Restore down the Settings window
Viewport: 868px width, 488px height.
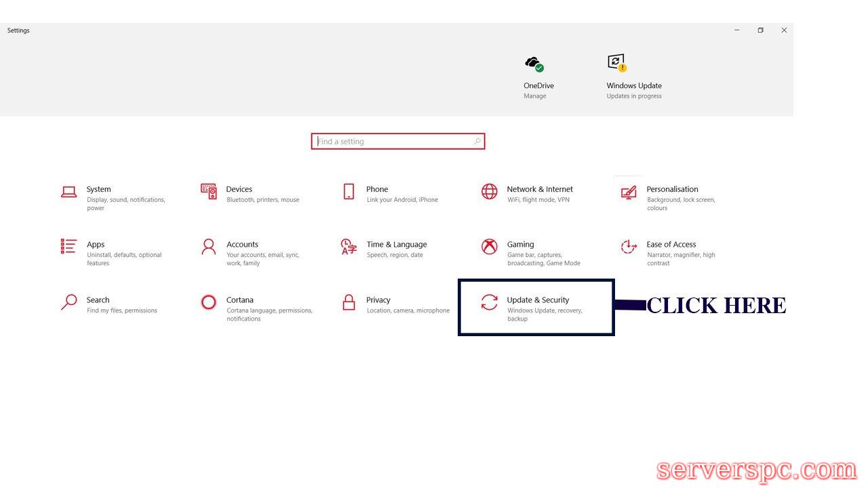point(760,30)
